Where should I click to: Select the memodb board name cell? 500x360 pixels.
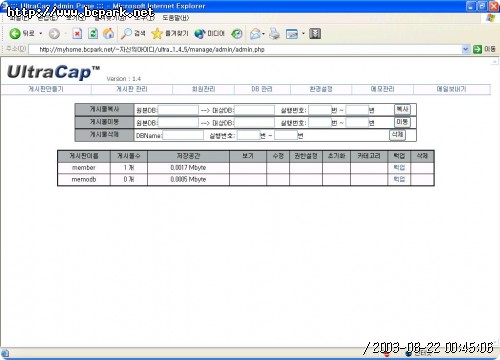(84, 179)
